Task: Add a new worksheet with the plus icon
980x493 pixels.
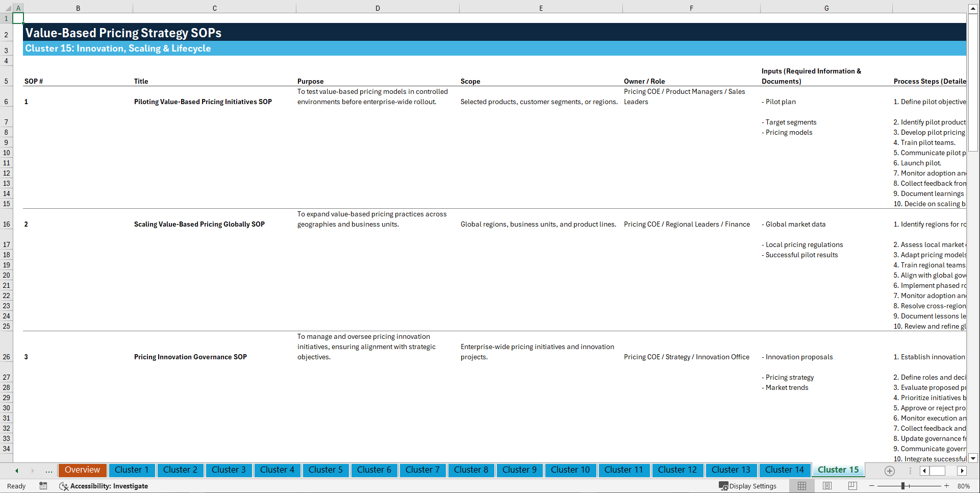Action: tap(889, 471)
